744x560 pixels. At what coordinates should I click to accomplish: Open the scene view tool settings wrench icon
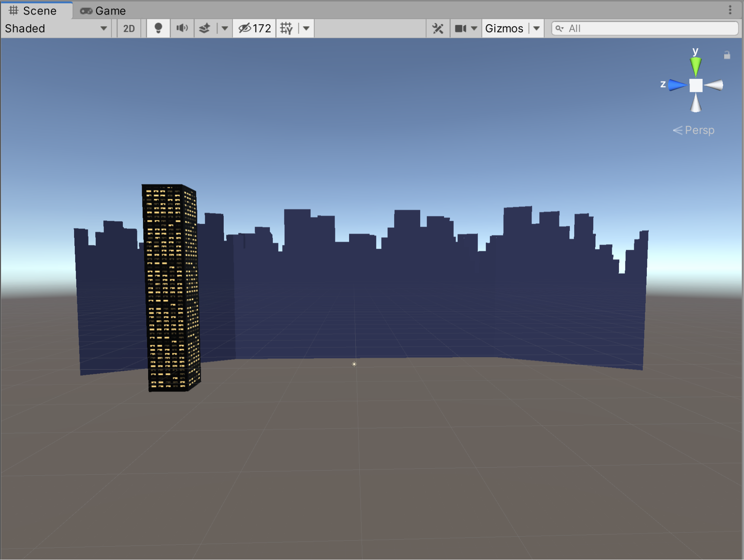pyautogui.click(x=438, y=28)
